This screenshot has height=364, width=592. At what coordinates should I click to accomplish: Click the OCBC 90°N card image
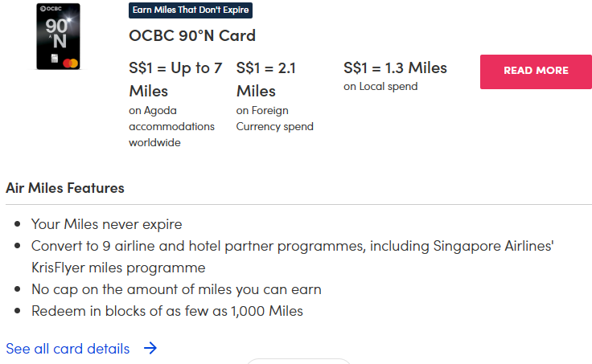coord(58,36)
